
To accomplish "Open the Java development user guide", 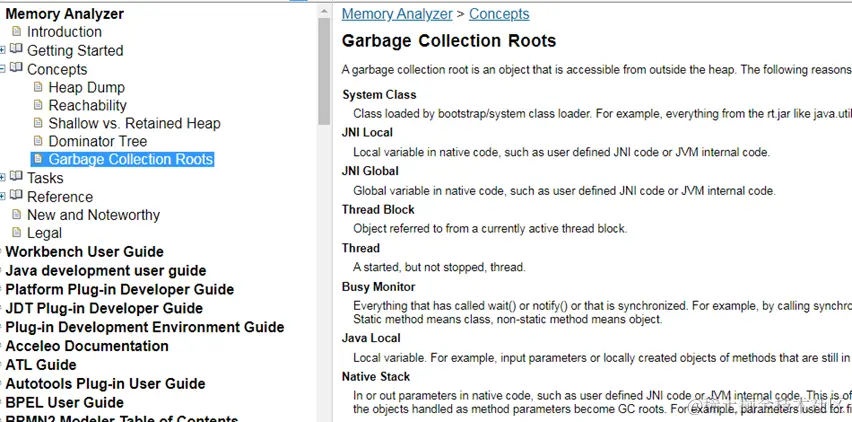I will [106, 271].
